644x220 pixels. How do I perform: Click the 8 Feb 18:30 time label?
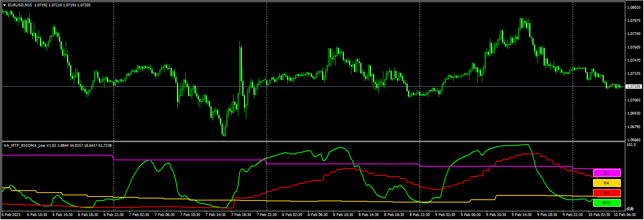[394, 215]
